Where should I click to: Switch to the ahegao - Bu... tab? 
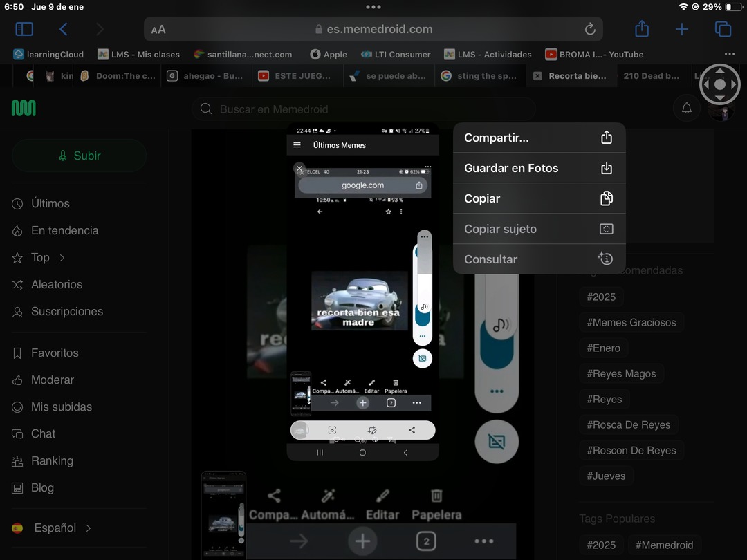click(x=206, y=76)
